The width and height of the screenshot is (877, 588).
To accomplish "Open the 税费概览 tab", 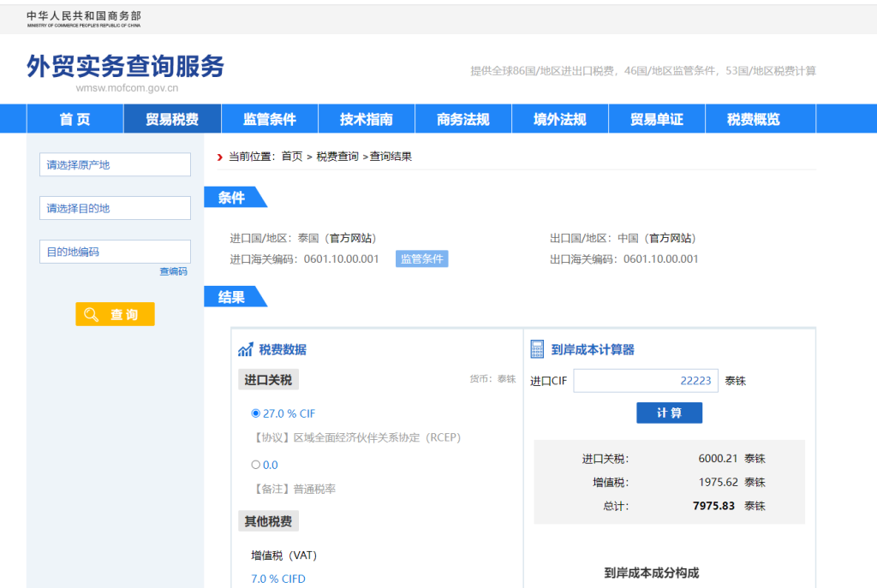I will pos(754,119).
